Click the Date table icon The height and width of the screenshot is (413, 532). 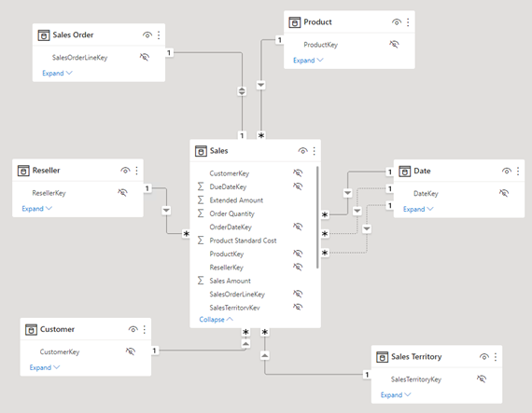(404, 172)
